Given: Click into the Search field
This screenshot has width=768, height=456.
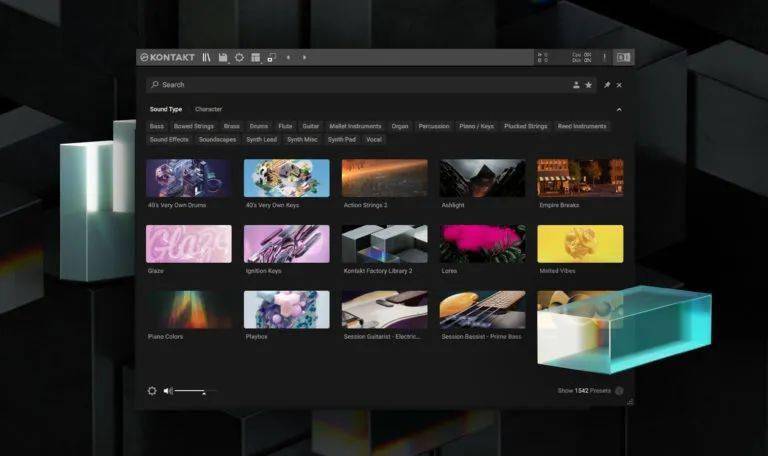Looking at the screenshot, I should [x=371, y=85].
